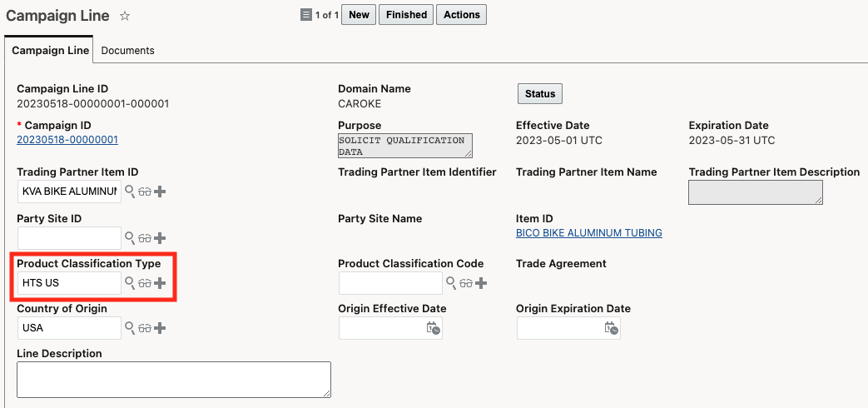Switch to the Documents tab
The height and width of the screenshot is (408, 868).
tap(128, 51)
